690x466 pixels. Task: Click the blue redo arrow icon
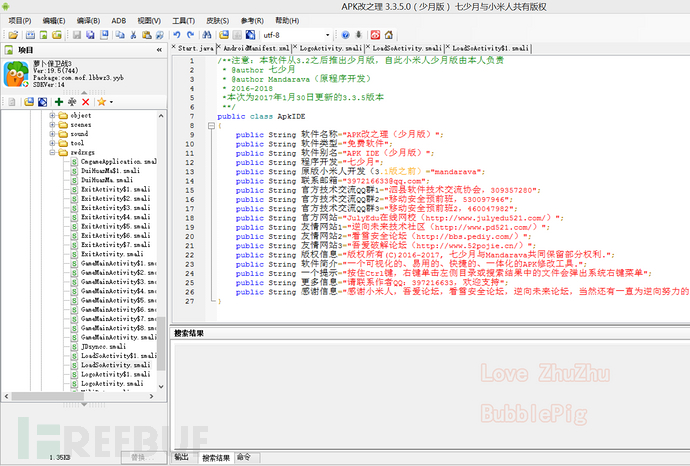(x=190, y=35)
